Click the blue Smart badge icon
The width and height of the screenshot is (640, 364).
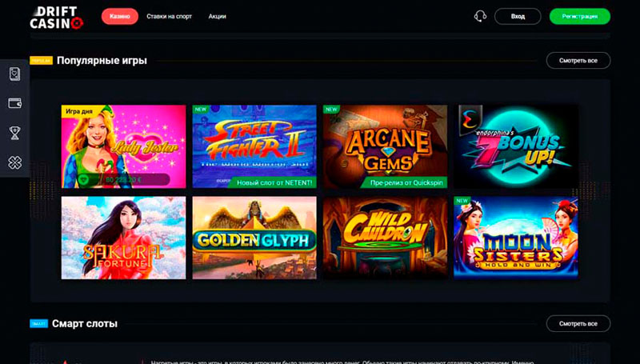click(38, 324)
